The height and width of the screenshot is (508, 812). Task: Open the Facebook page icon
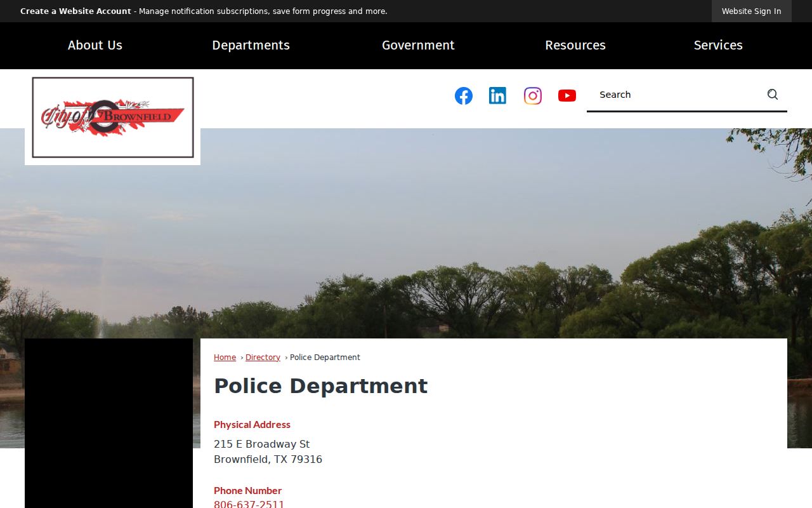click(464, 96)
